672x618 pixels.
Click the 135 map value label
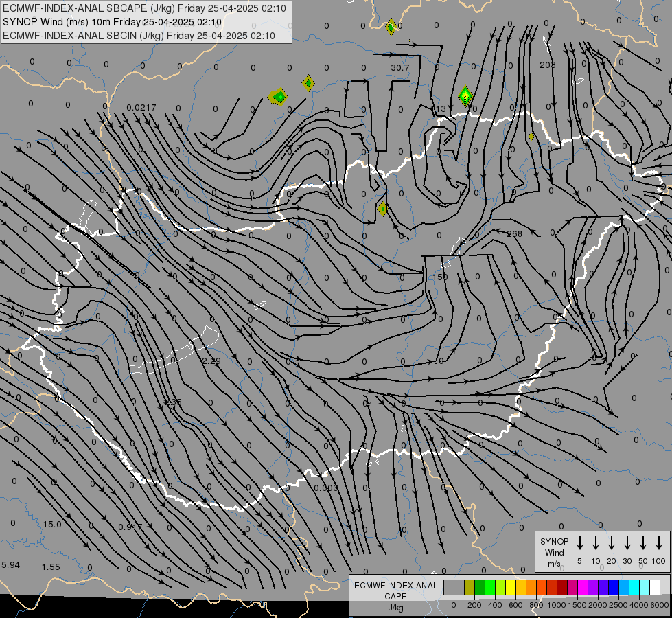[174, 402]
